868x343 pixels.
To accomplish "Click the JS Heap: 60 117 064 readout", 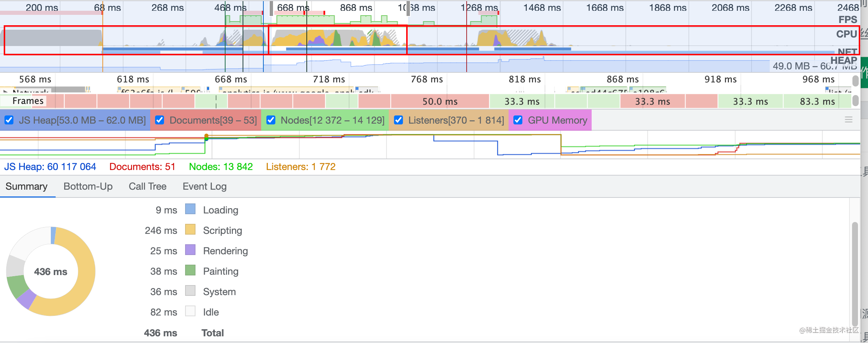I will click(50, 167).
